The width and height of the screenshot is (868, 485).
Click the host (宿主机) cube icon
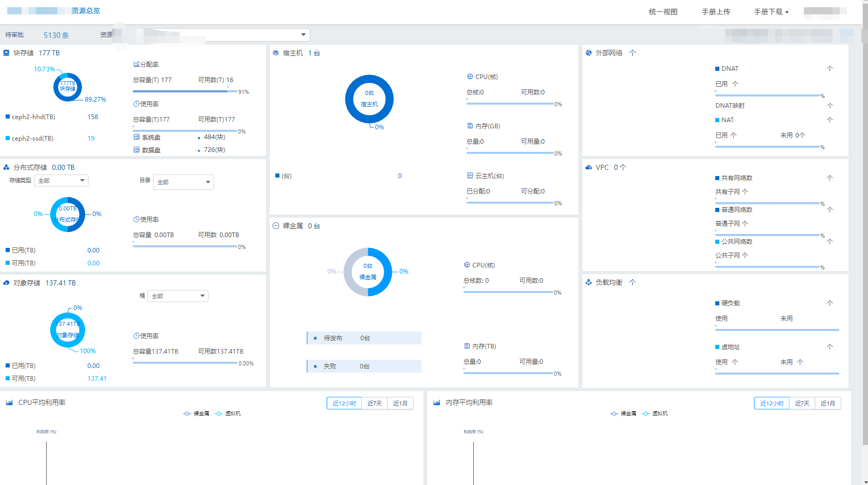click(x=276, y=53)
